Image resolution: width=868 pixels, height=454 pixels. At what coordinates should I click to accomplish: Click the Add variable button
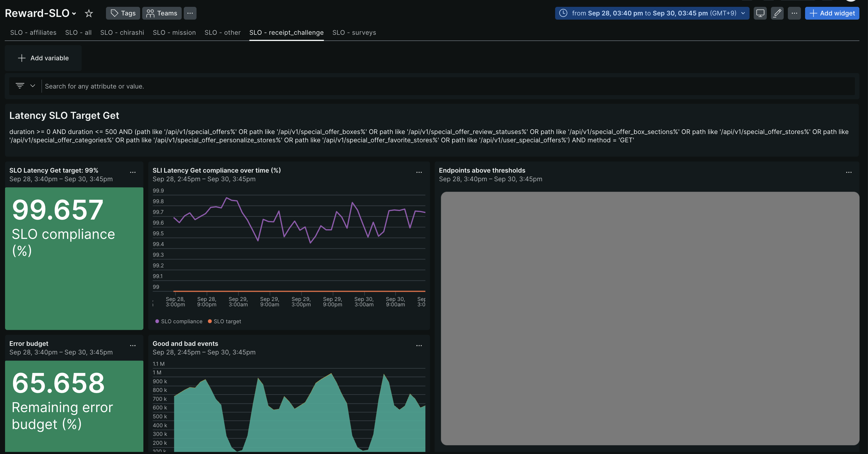43,58
